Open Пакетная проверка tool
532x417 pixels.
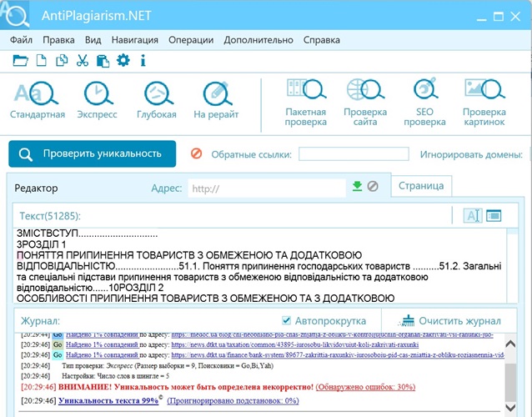point(306,103)
